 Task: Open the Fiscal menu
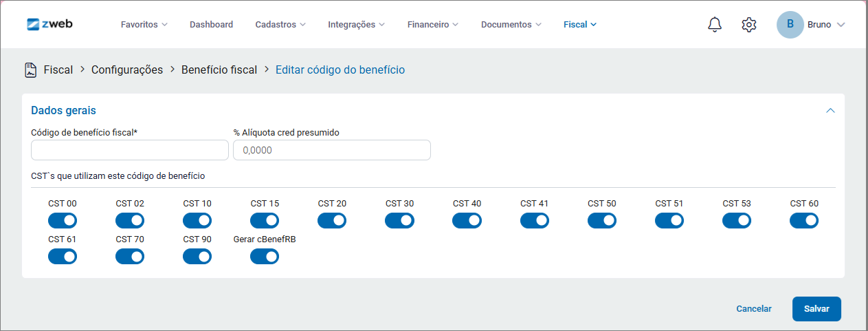579,25
